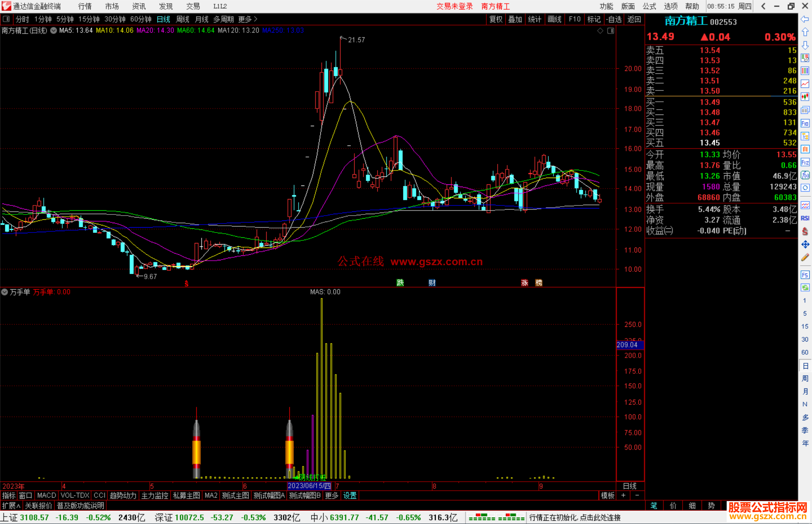Click the candlestick chart sidebar icon
Image resolution: width=812 pixels, height=524 pixels.
point(805,97)
